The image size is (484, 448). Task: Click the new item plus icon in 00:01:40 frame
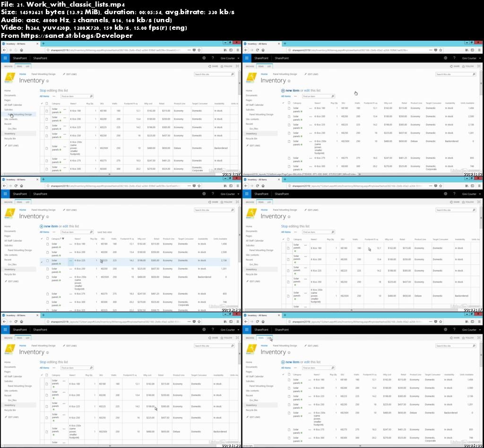(283, 90)
